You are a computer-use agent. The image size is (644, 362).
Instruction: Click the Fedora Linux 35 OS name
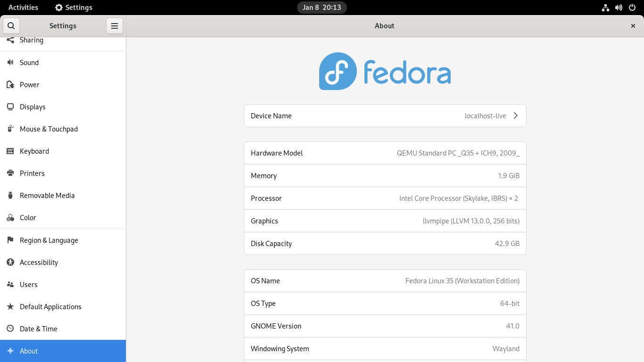462,281
